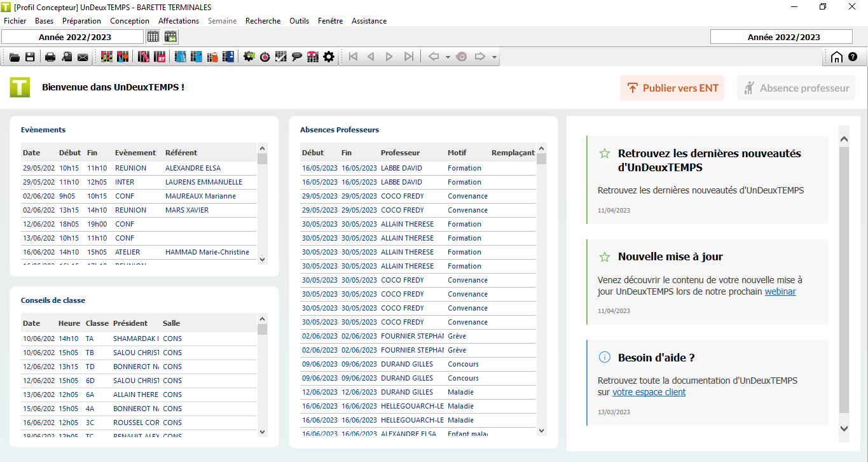Click the open folder icon in toolbar
This screenshot has height=462, width=868.
[14, 57]
